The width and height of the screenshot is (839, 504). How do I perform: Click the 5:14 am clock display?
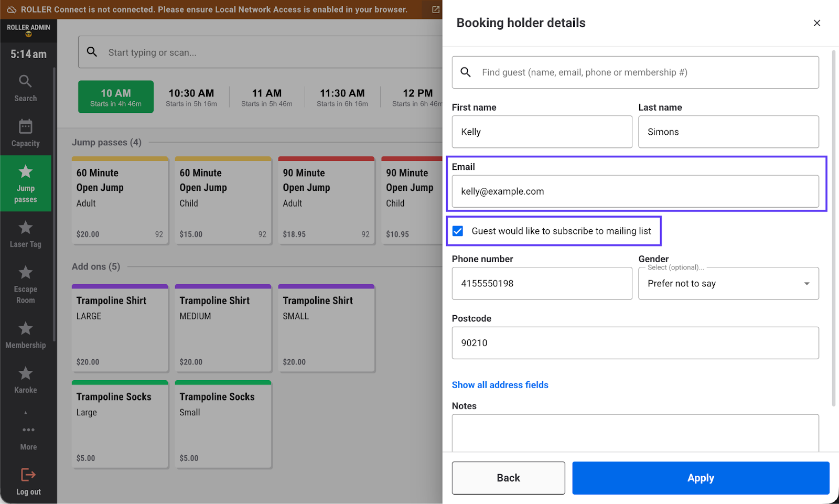coord(28,54)
